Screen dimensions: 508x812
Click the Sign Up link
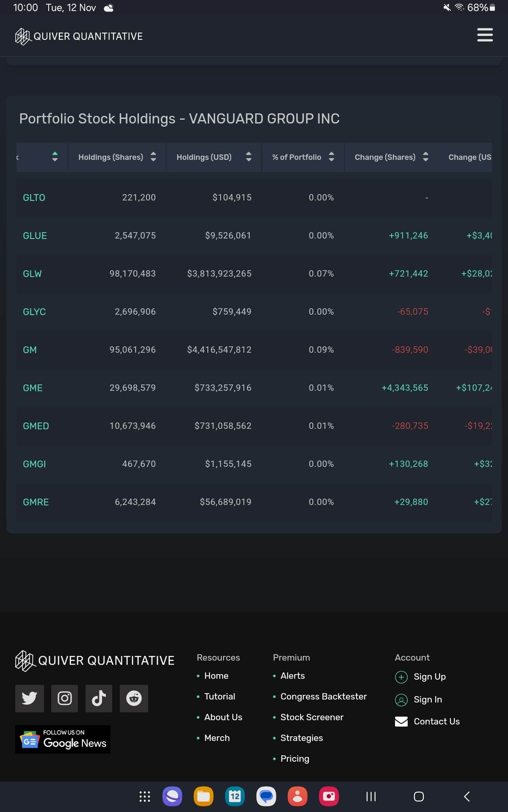pos(429,677)
